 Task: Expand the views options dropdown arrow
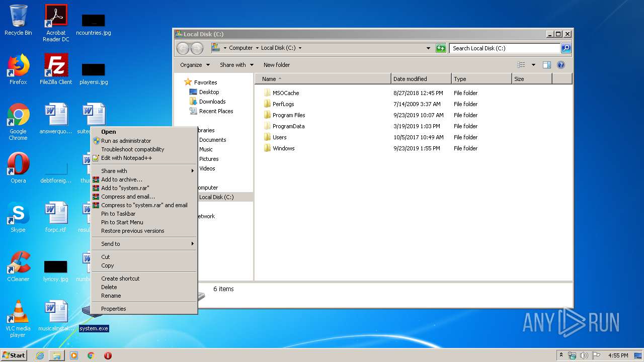[533, 65]
